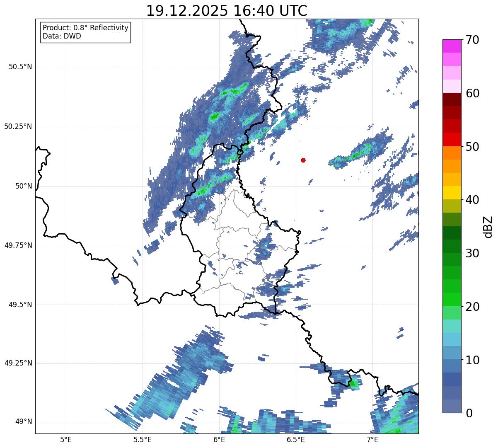The height and width of the screenshot is (448, 498).
Task: Click the colorbar tick label 0
Action: click(x=469, y=413)
